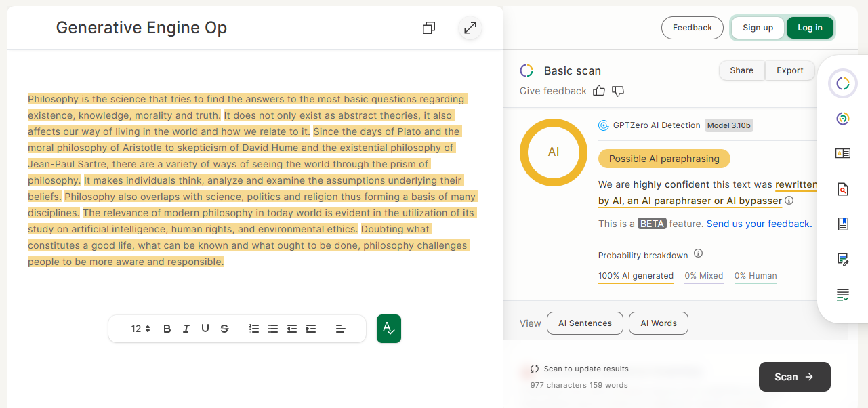
Task: Open the checklist icon at sidebar bottom
Action: tap(842, 295)
